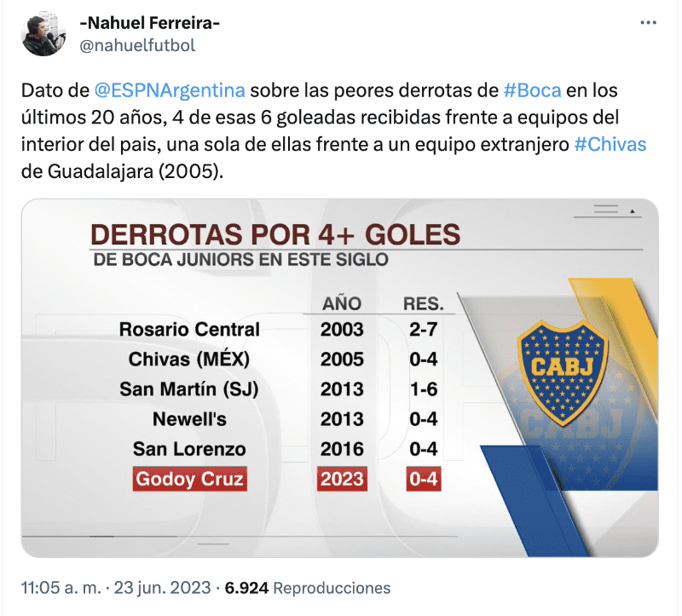Click the small triangle icon atop the graphic
Image resolution: width=682 pixels, height=616 pixels.
632,210
